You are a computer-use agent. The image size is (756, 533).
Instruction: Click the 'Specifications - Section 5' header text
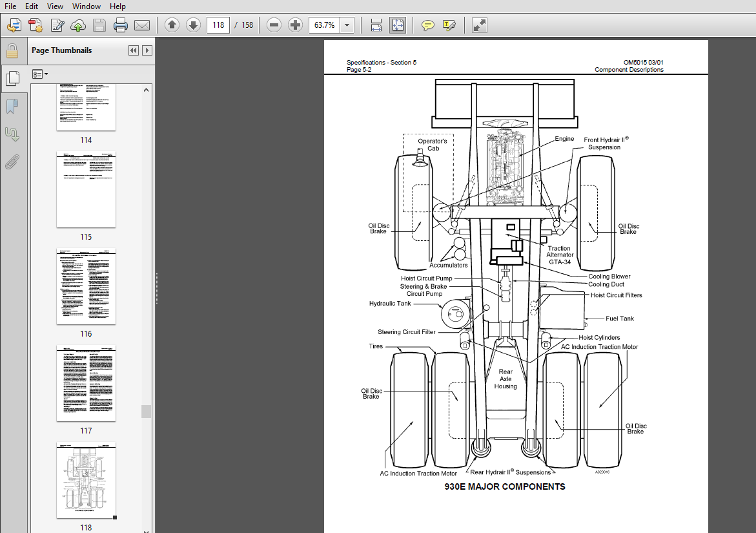pos(382,62)
